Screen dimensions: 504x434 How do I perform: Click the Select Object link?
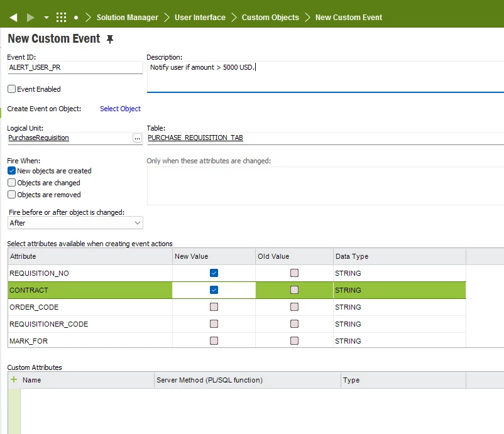120,109
